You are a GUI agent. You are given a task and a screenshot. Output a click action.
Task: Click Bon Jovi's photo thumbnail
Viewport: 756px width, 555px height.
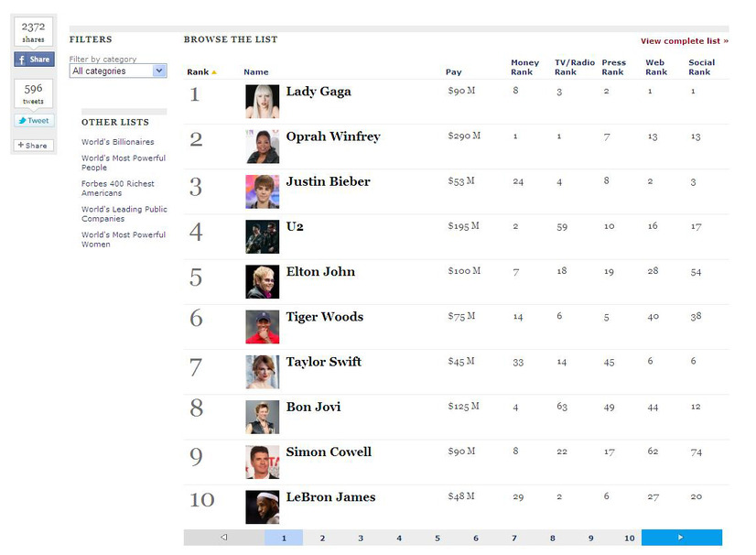[263, 417]
